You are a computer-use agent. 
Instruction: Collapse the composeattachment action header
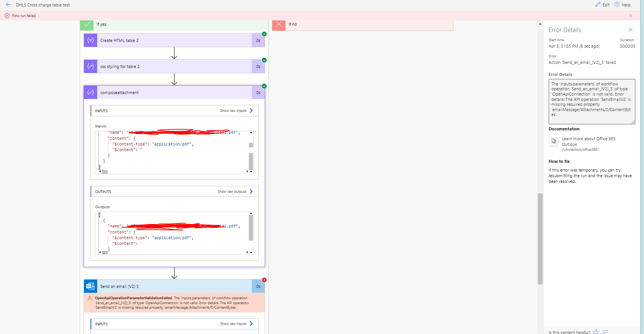pos(174,93)
